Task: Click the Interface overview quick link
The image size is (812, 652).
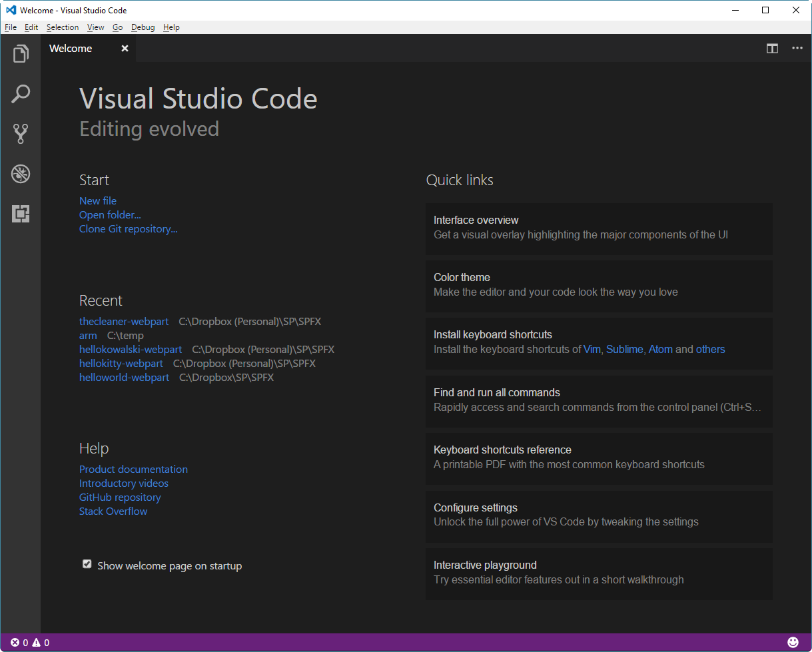Action: 599,228
